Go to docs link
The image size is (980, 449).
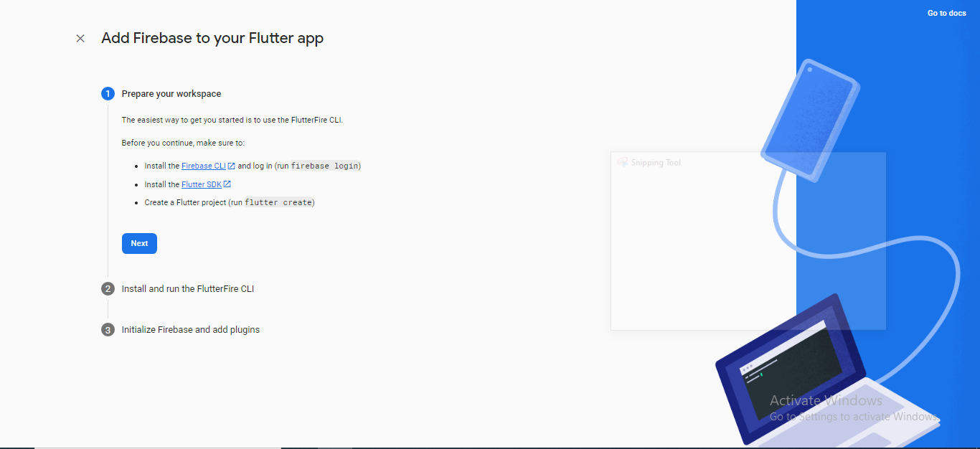[947, 13]
